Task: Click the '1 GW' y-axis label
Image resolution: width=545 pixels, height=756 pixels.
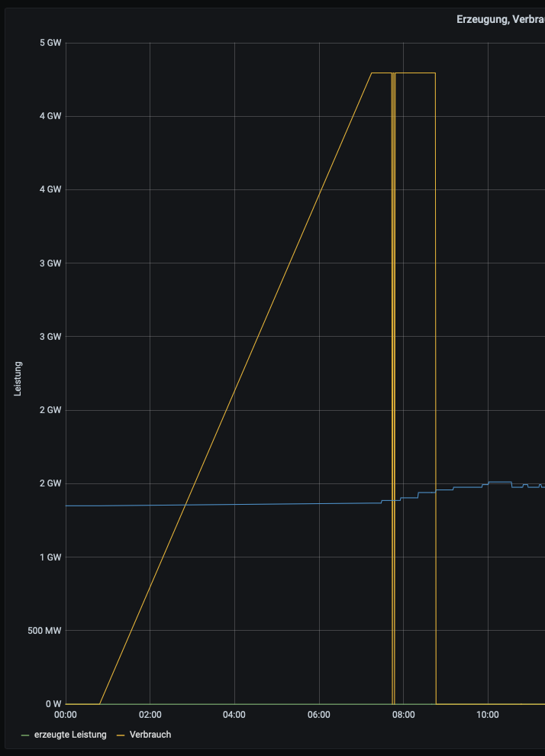Action: click(50, 557)
